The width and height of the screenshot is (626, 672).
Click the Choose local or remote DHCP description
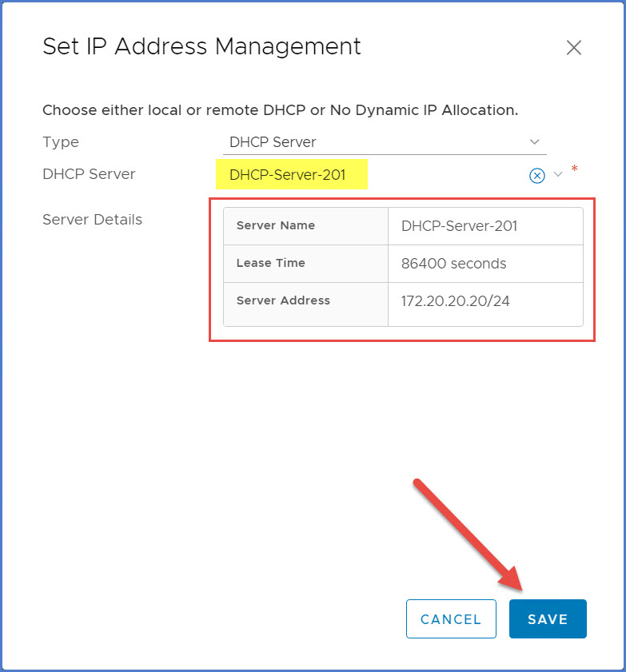coord(280,110)
